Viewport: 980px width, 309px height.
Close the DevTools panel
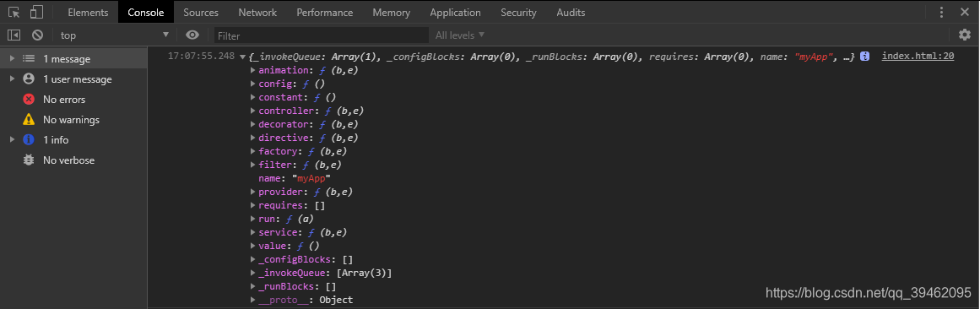click(964, 12)
